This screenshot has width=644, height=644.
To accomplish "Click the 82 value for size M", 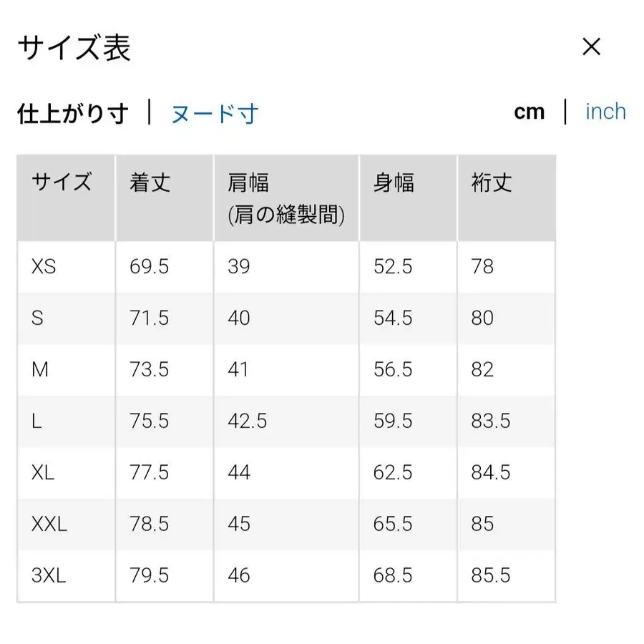I will [x=484, y=370].
